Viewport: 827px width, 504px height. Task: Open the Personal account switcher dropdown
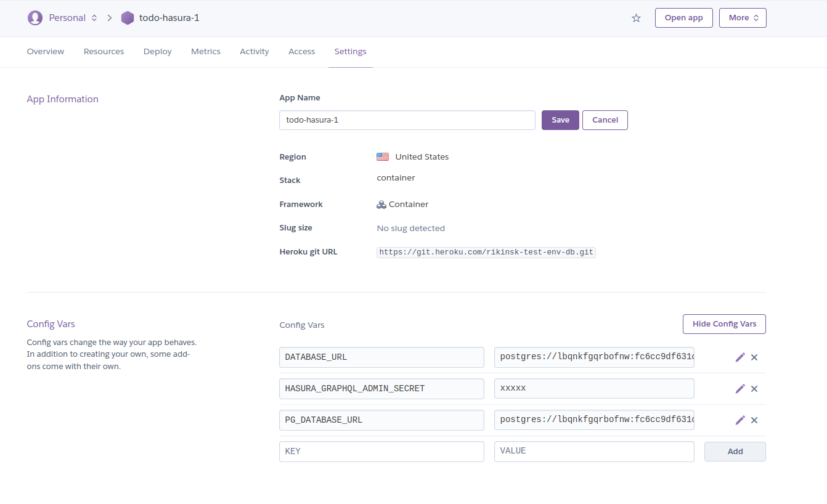pyautogui.click(x=73, y=18)
